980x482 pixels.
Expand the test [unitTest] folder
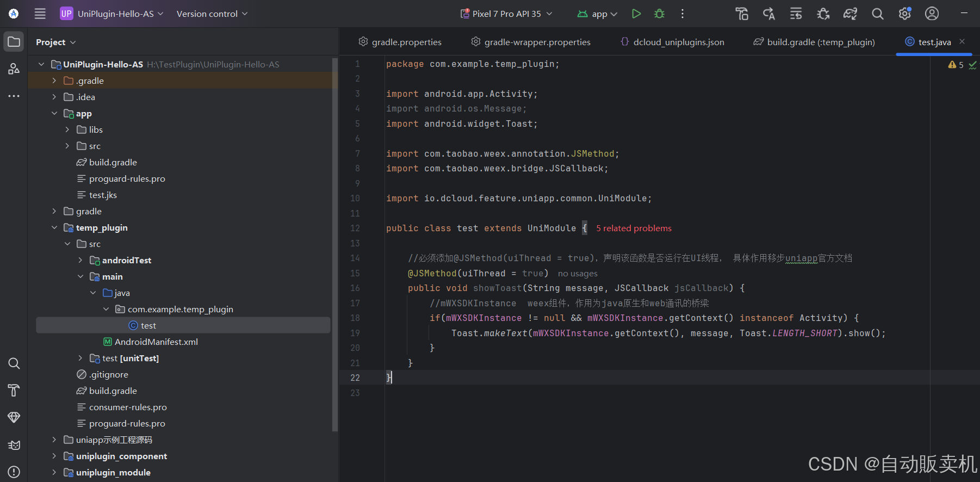click(x=80, y=358)
